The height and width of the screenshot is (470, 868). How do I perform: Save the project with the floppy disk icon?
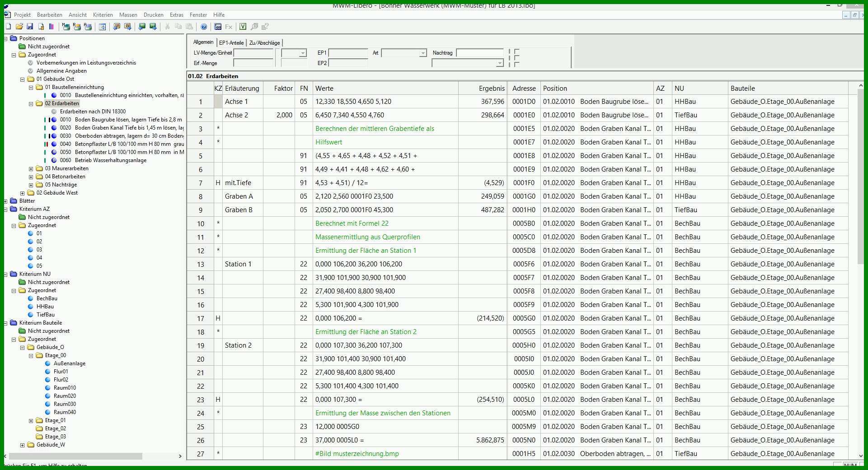30,27
